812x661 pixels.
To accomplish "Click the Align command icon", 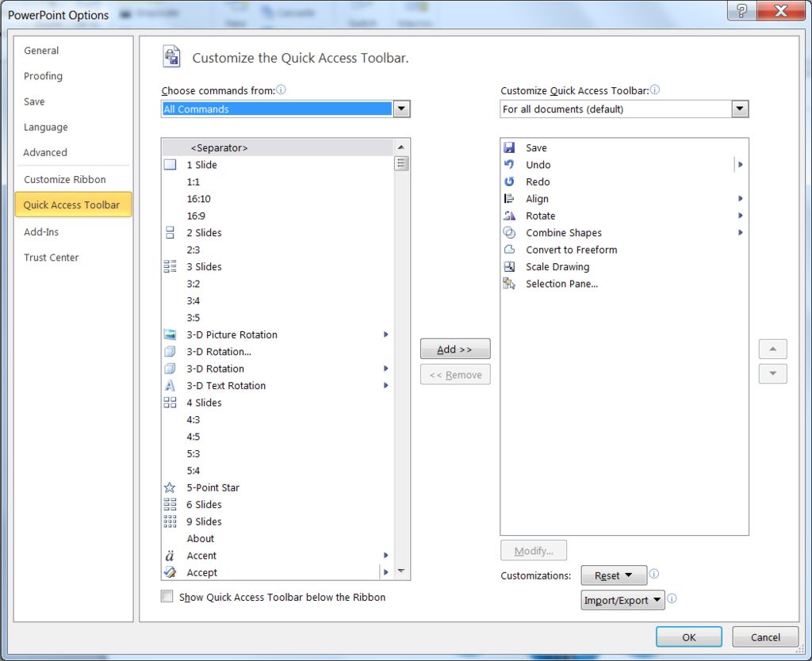I will pyautogui.click(x=509, y=199).
